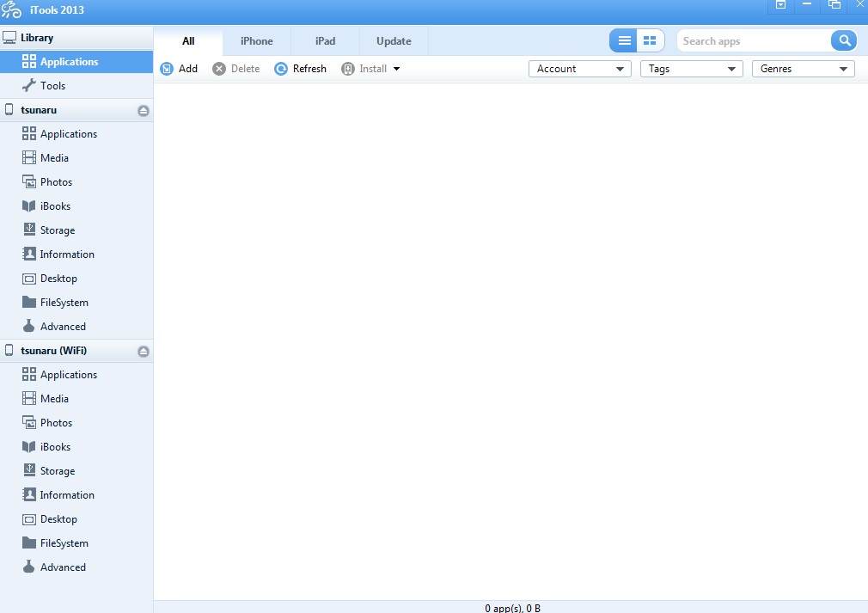Eject the tsunaru (WiFi) device
This screenshot has height=613, width=868.
[144, 352]
